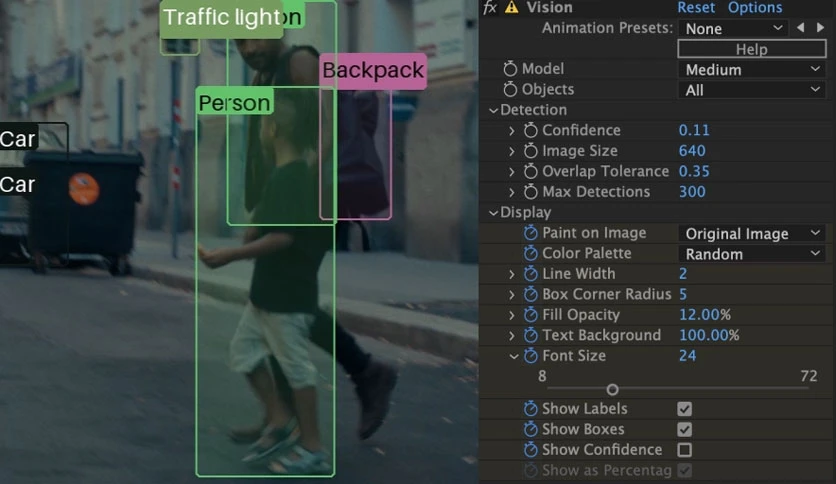Toggle the Paint on Image stopwatch
The height and width of the screenshot is (484, 836).
coord(530,233)
